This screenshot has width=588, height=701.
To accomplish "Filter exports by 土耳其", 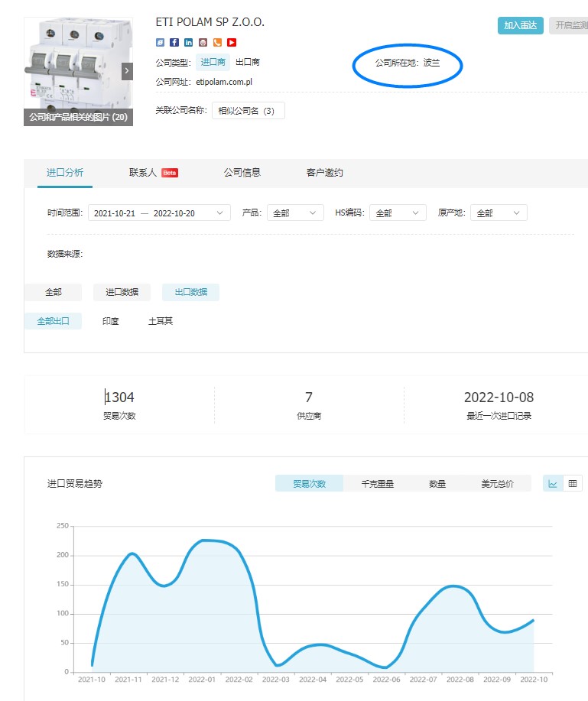I will point(161,321).
